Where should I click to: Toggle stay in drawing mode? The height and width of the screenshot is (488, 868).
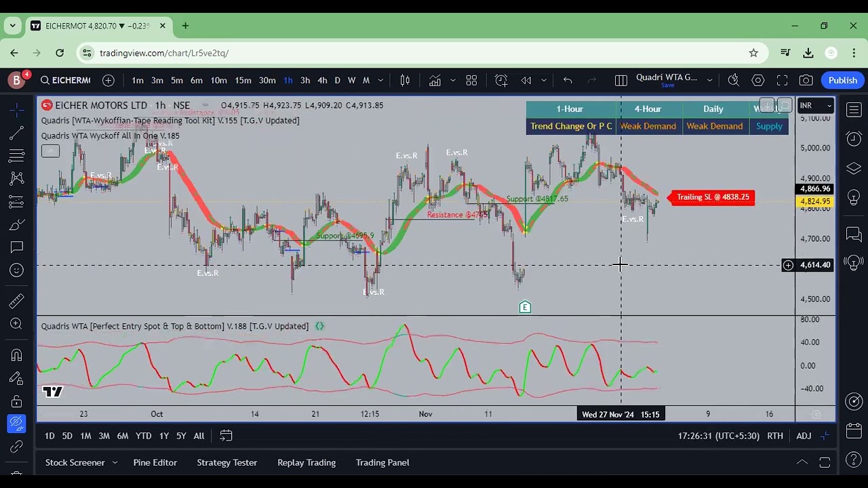(x=17, y=378)
